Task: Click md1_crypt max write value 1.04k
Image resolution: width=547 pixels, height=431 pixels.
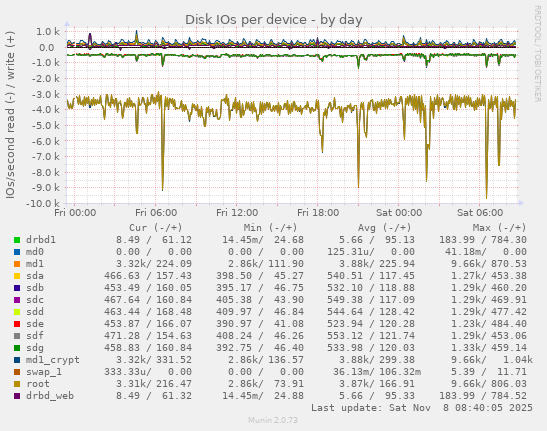Action: 518,360
